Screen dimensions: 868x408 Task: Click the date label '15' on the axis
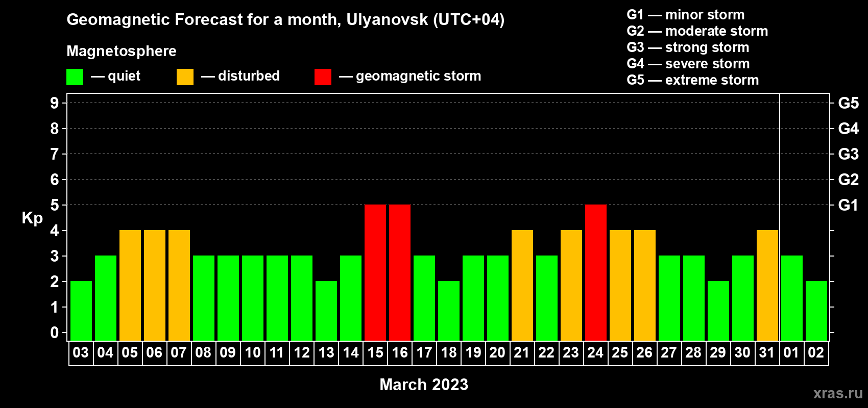coord(375,353)
